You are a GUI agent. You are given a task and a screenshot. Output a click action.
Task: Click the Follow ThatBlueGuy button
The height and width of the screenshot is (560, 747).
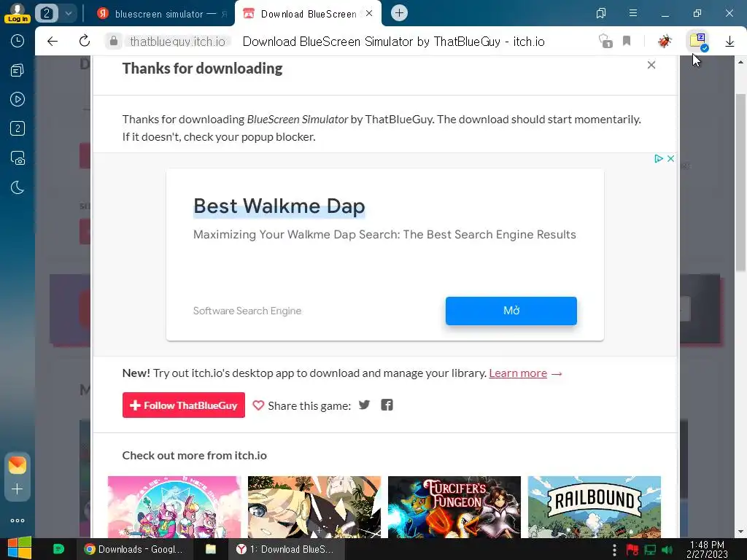pos(183,405)
